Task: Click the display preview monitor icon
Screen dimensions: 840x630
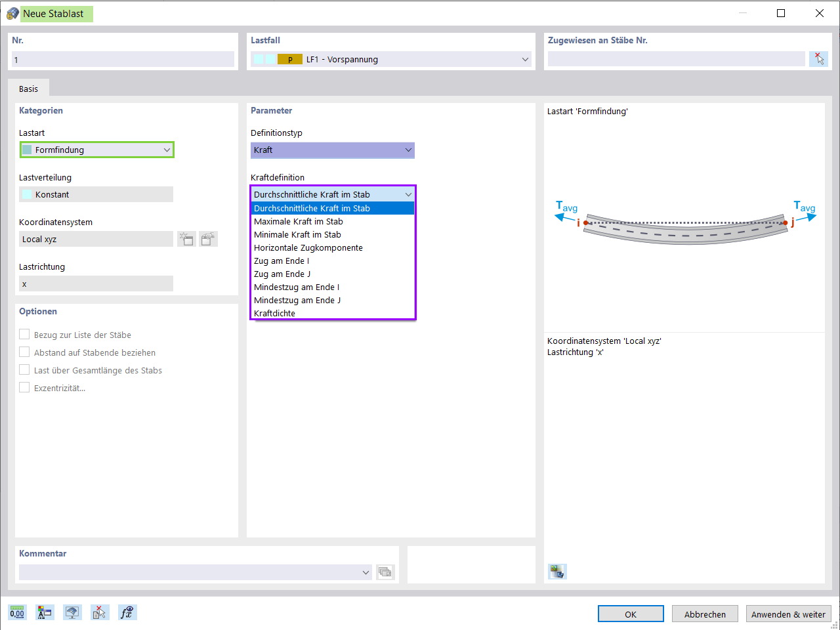Action: pyautogui.click(x=72, y=612)
